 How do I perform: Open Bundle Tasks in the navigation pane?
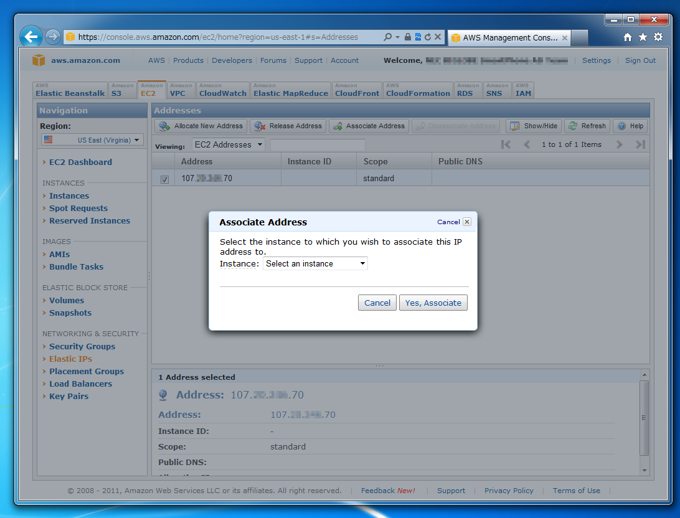click(x=76, y=267)
